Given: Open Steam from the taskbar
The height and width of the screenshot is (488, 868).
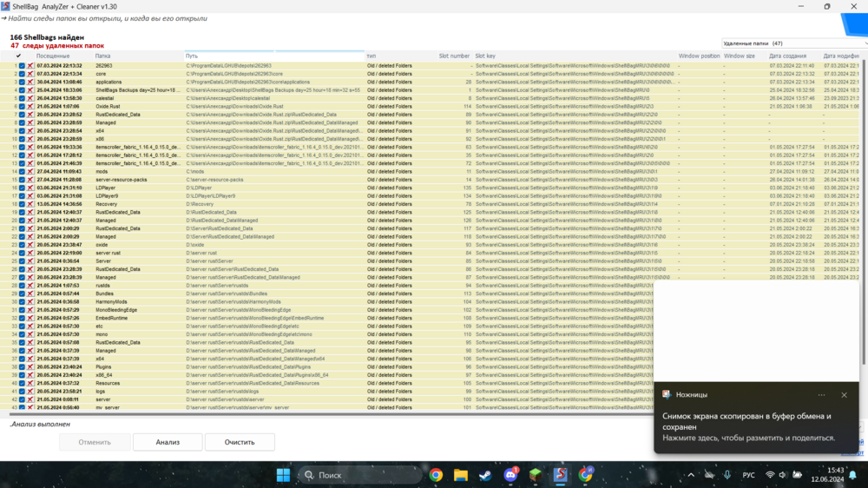Looking at the screenshot, I should tap(485, 475).
